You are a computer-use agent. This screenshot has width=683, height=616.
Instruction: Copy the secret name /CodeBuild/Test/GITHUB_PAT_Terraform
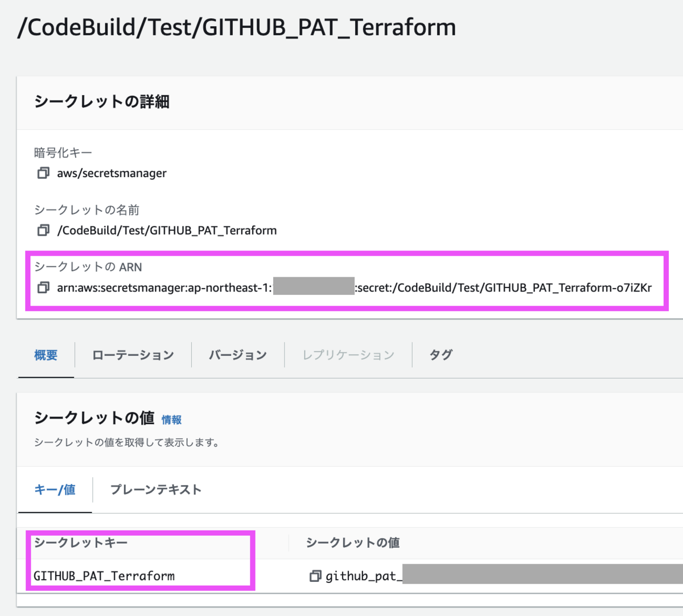(43, 231)
